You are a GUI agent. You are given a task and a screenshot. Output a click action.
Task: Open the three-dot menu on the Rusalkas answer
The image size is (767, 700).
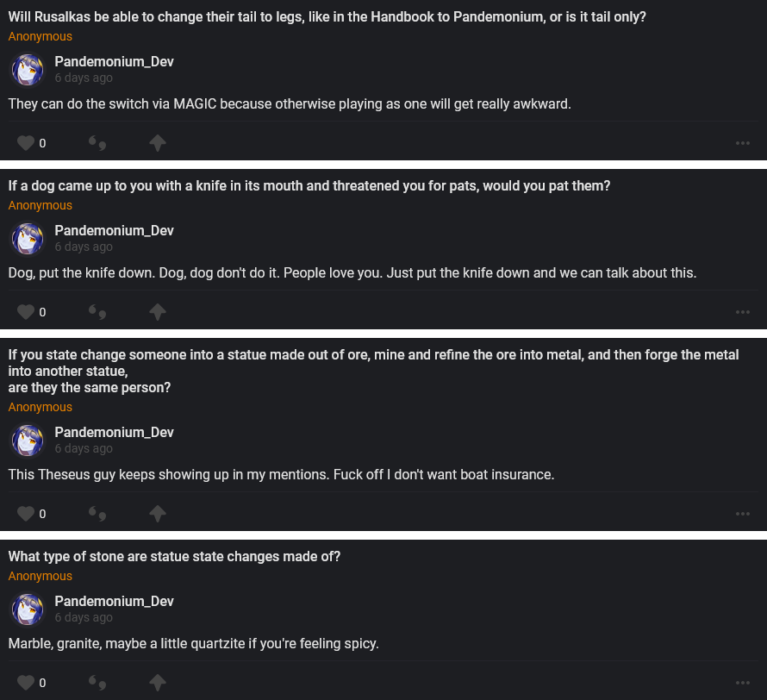(743, 143)
